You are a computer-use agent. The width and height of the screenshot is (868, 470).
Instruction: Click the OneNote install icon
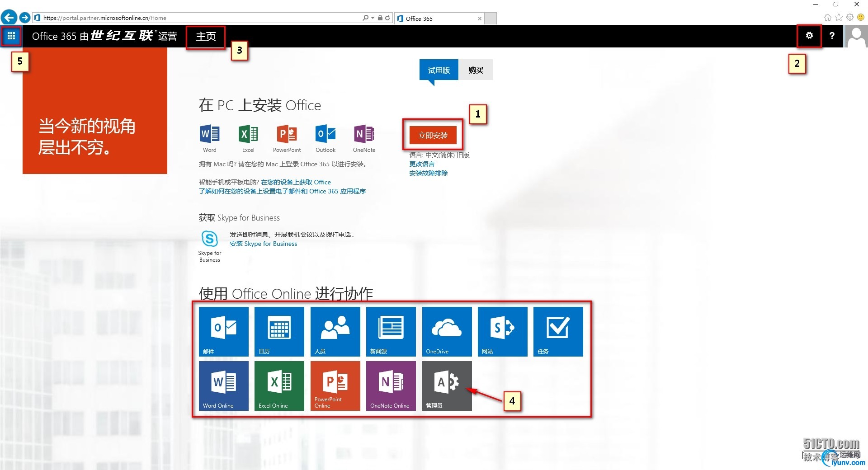[x=364, y=134]
